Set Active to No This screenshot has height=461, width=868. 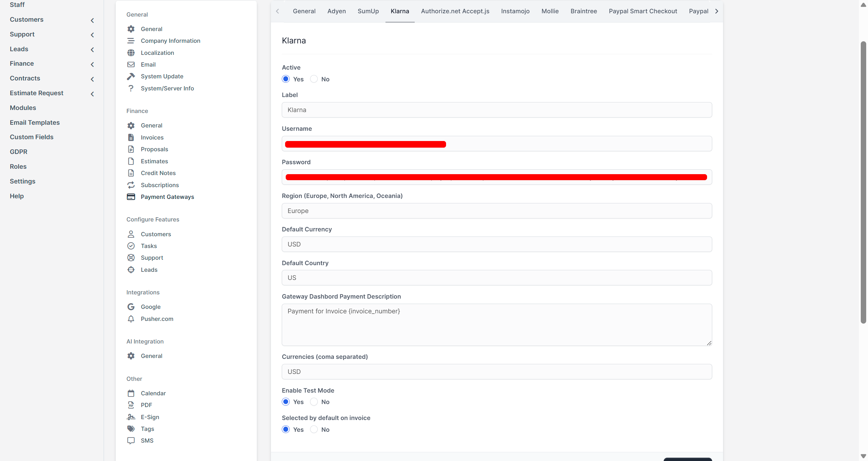click(x=314, y=79)
